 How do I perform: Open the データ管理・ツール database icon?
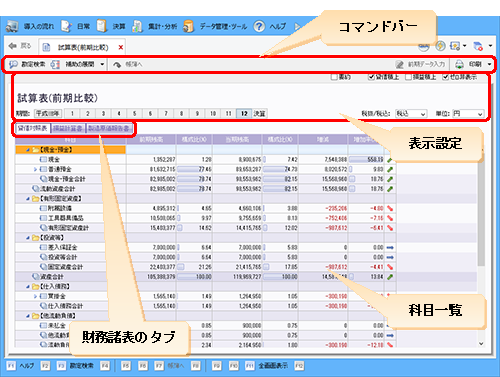point(188,26)
